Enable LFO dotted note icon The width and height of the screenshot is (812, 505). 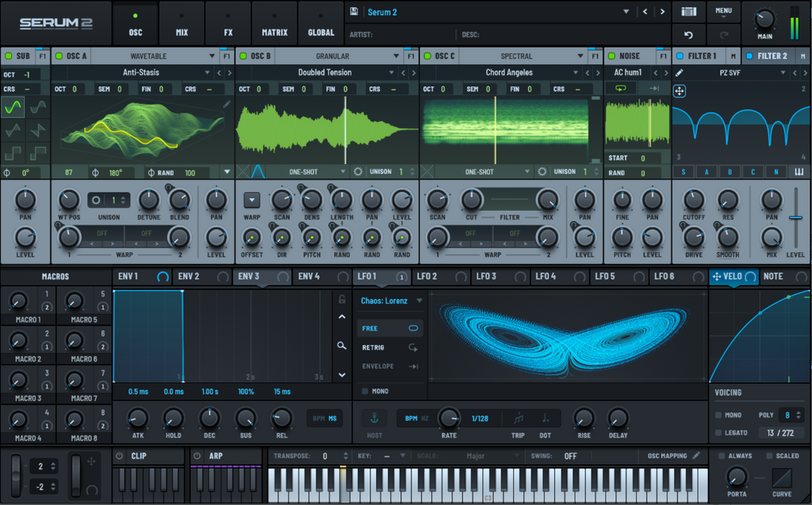click(546, 418)
